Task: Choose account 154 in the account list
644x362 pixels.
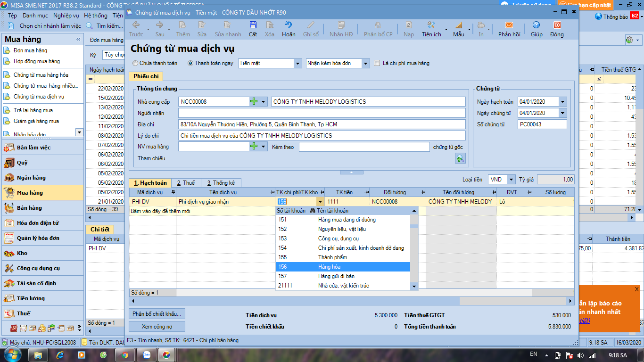Action: pyautogui.click(x=343, y=248)
